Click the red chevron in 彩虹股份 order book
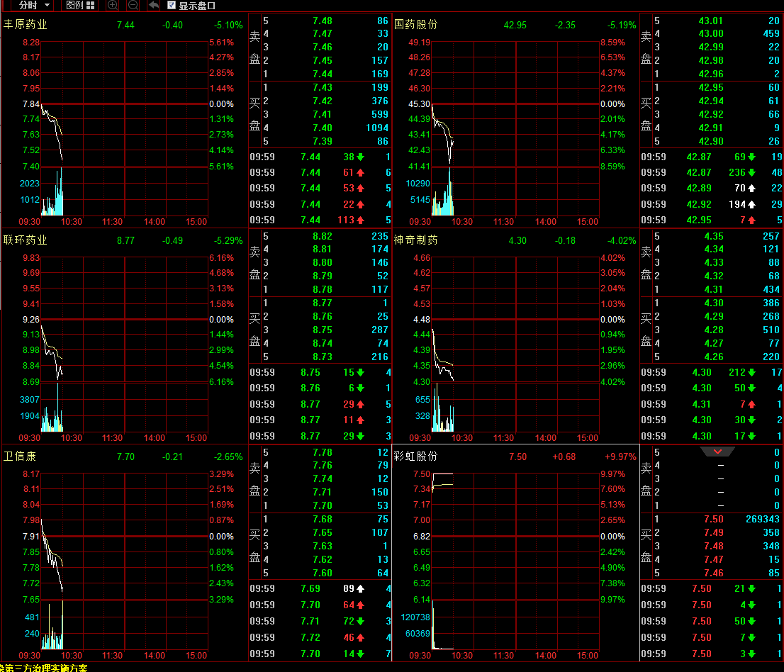 717,452
